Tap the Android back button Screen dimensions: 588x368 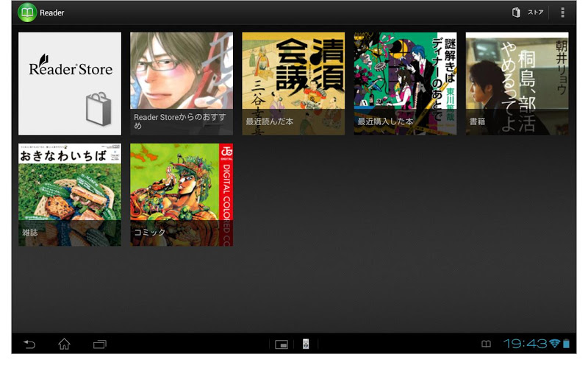(x=29, y=344)
